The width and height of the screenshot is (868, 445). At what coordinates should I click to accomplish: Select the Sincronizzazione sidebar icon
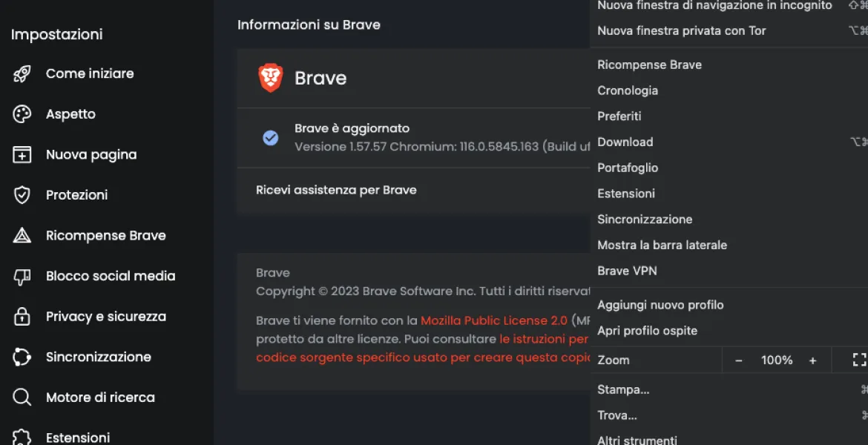(22, 357)
